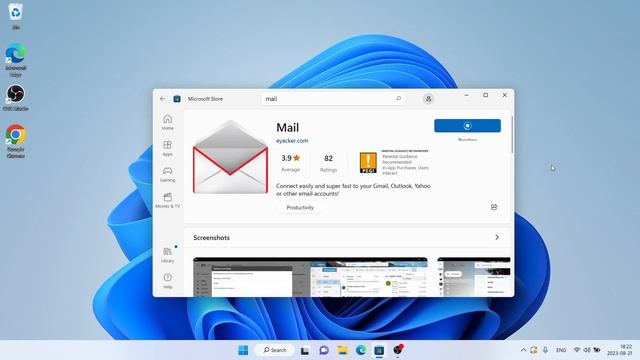Open Help in the Store sidebar
The width and height of the screenshot is (640, 360).
point(168,281)
